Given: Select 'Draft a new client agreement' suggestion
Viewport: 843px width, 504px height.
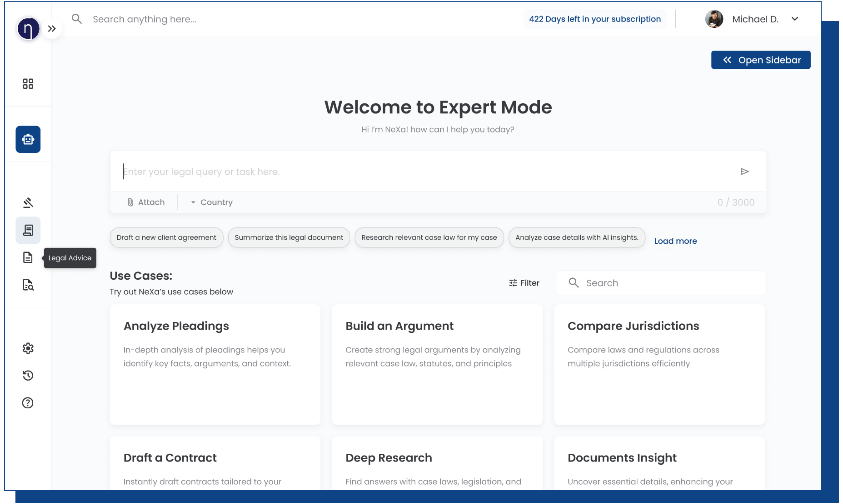Looking at the screenshot, I should 166,238.
